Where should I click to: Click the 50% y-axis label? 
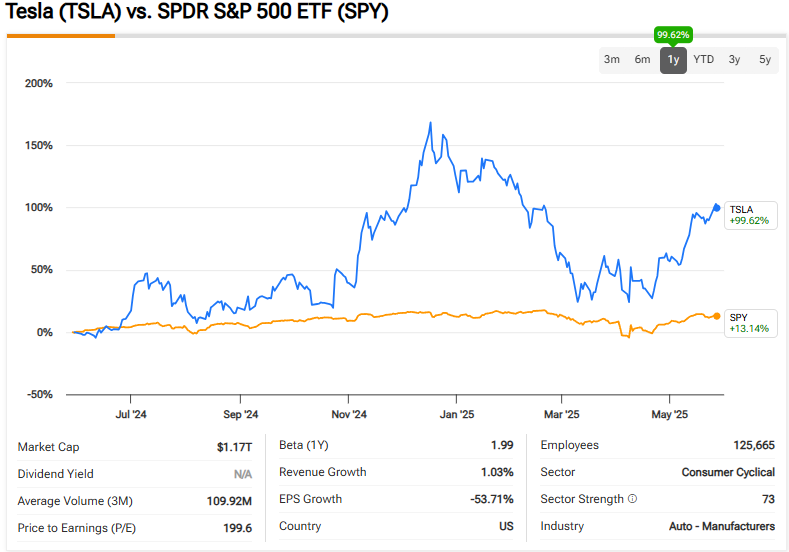[42, 270]
